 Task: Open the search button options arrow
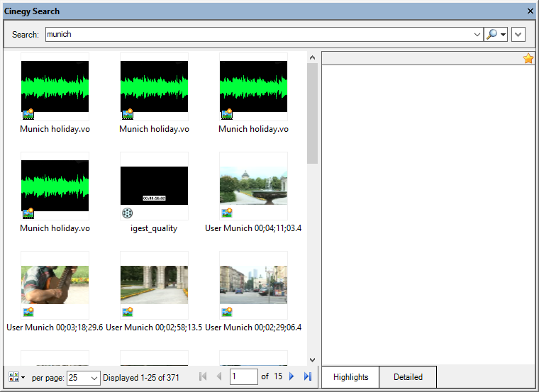504,34
